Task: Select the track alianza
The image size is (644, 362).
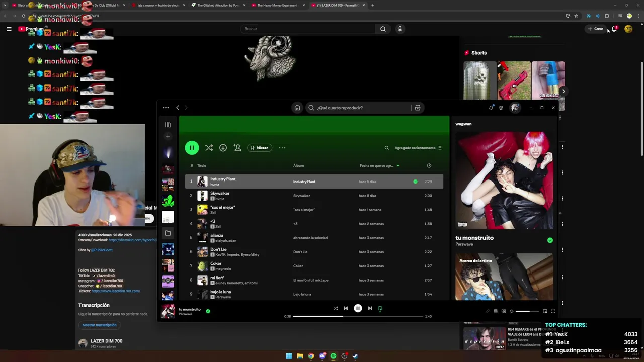Action: click(314, 238)
